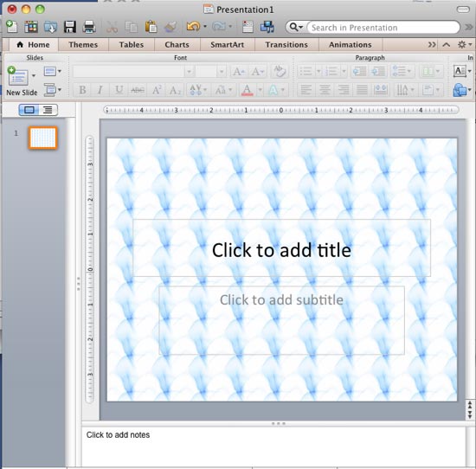
Task: Select slide 1 thumbnail
Action: point(42,138)
